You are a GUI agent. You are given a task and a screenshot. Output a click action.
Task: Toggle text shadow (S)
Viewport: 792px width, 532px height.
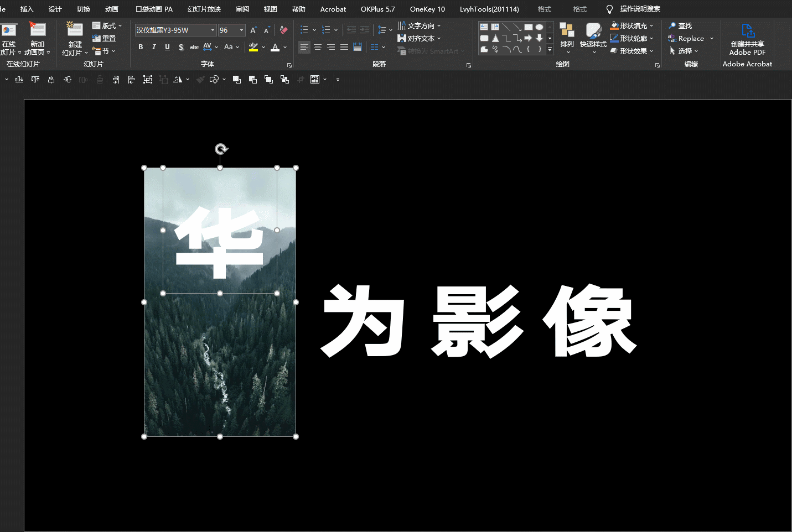pos(181,47)
